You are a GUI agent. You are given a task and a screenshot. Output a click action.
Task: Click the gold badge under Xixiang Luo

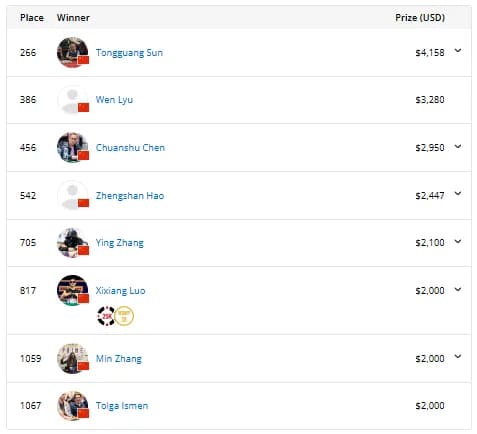pos(124,316)
